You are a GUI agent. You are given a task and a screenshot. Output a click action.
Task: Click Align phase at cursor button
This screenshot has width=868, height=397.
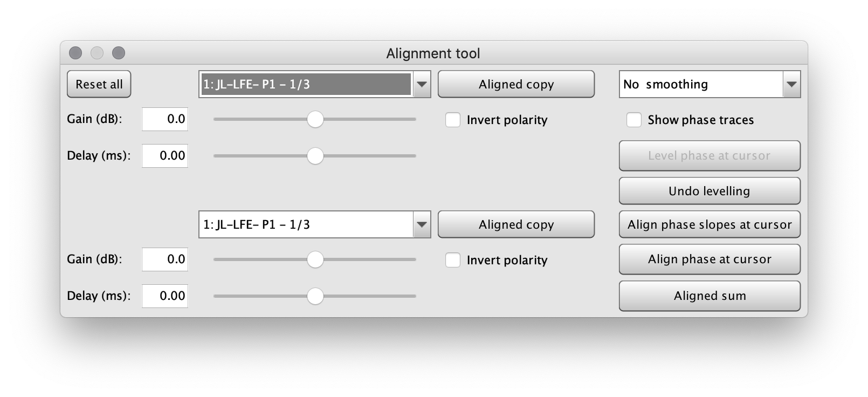[709, 259]
